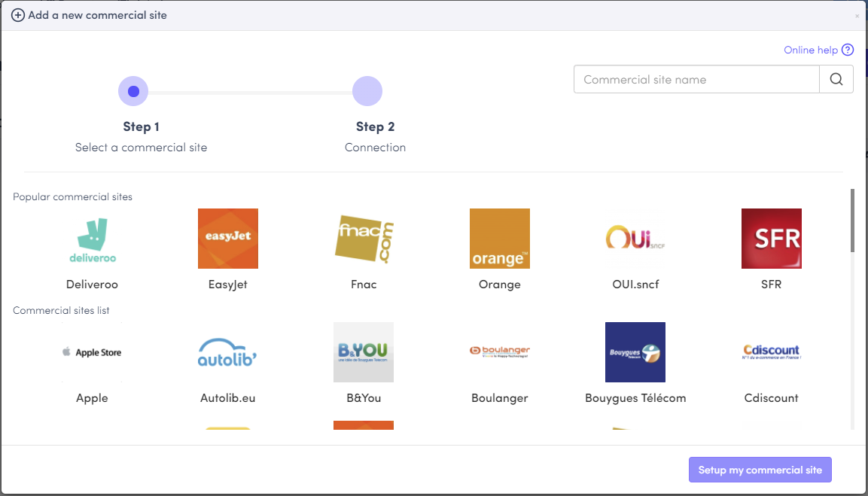Screen dimensions: 868x496
Task: Close the Add a new commercial site dialog
Action: [x=857, y=16]
